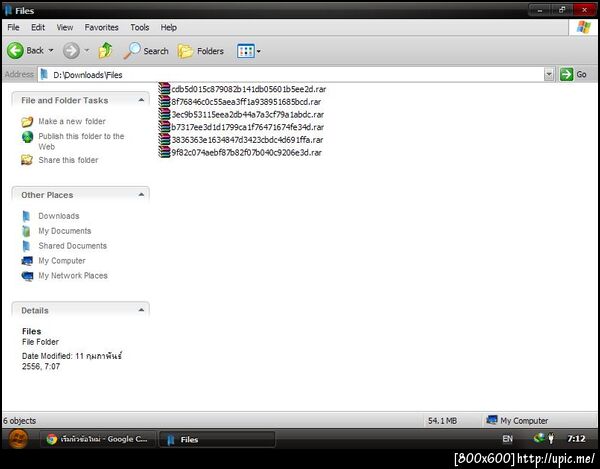Viewport: 600px width, 469px height.
Task: Open My Computer in Other Places
Action: 62,261
